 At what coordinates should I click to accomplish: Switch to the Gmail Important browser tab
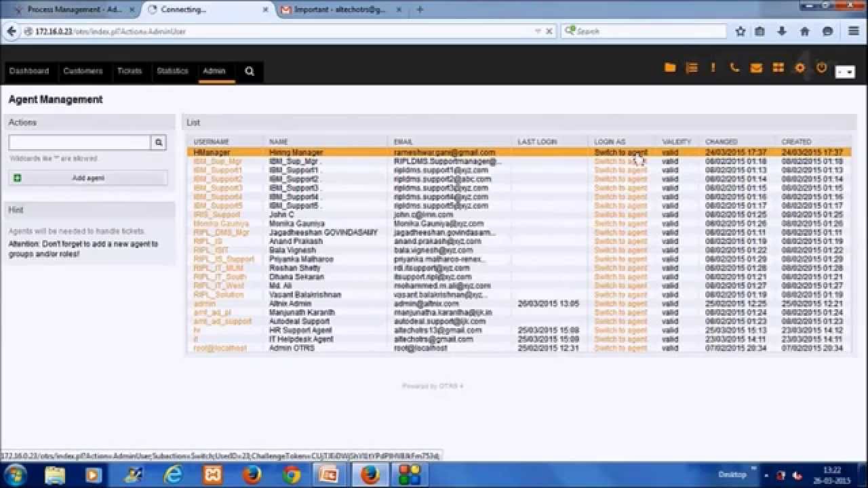coord(340,9)
